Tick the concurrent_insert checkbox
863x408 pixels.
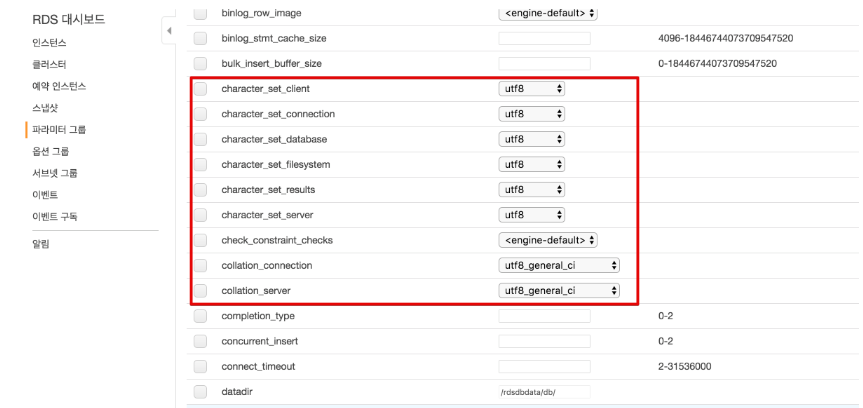[200, 341]
